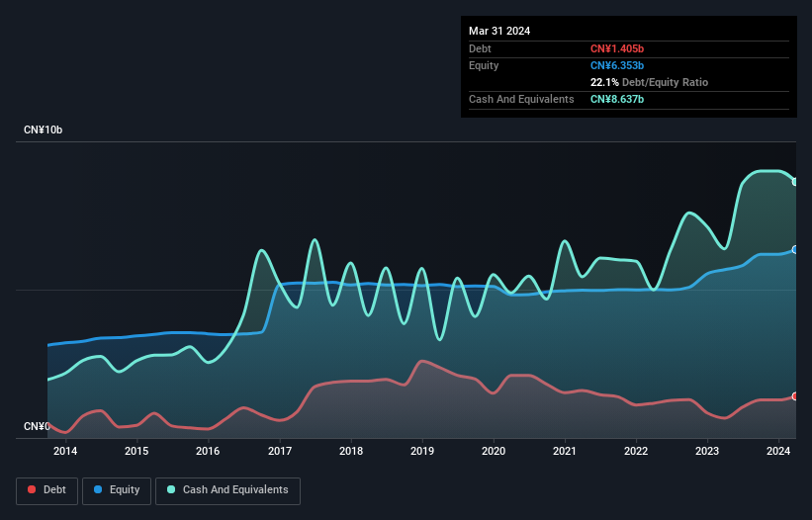Click the CN¥6.353b equity value
The width and height of the screenshot is (812, 520).
tap(617, 65)
